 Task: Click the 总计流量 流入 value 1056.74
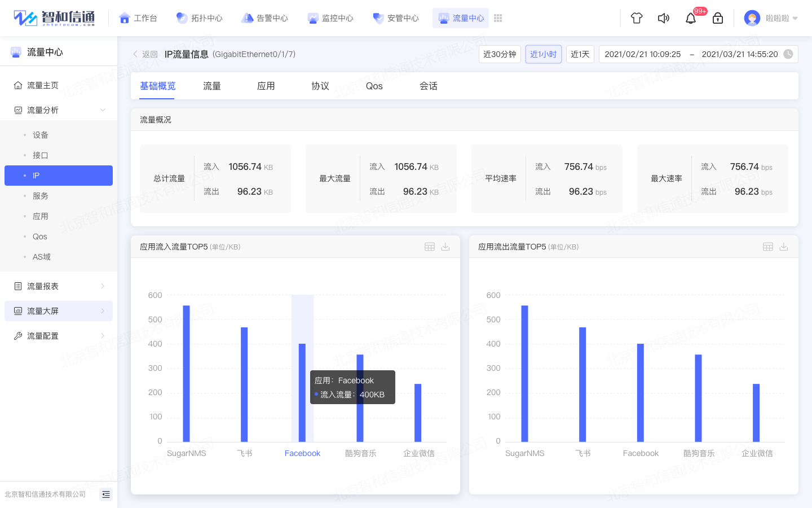point(245,167)
